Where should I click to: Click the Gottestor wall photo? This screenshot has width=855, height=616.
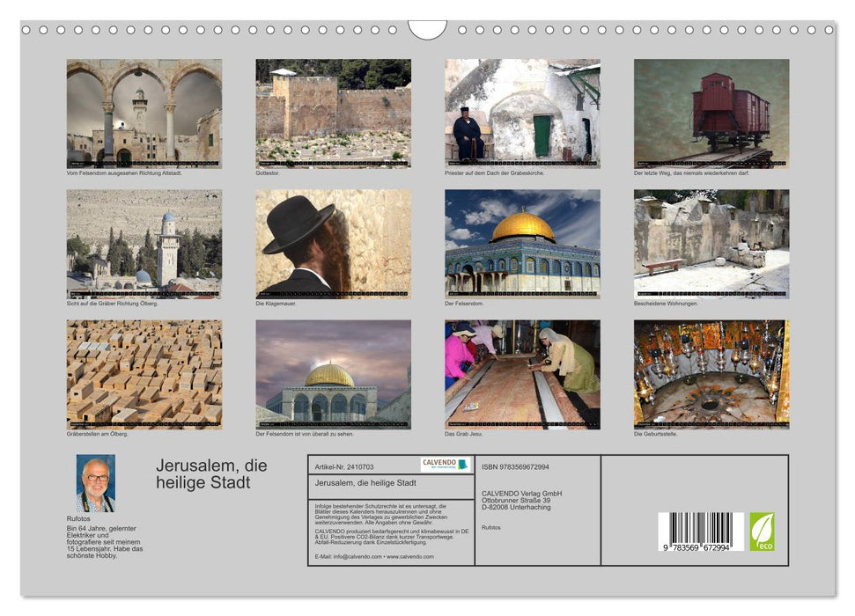coord(333,114)
